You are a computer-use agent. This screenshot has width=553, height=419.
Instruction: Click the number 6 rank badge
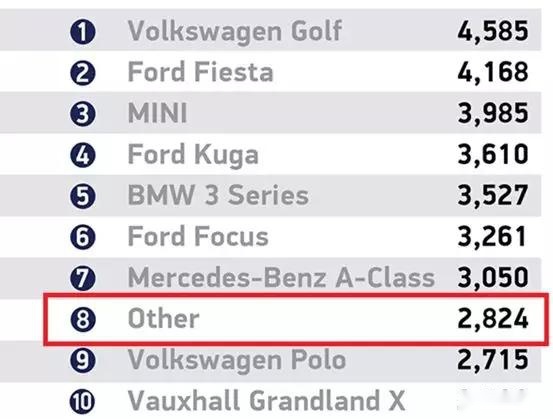click(x=83, y=237)
